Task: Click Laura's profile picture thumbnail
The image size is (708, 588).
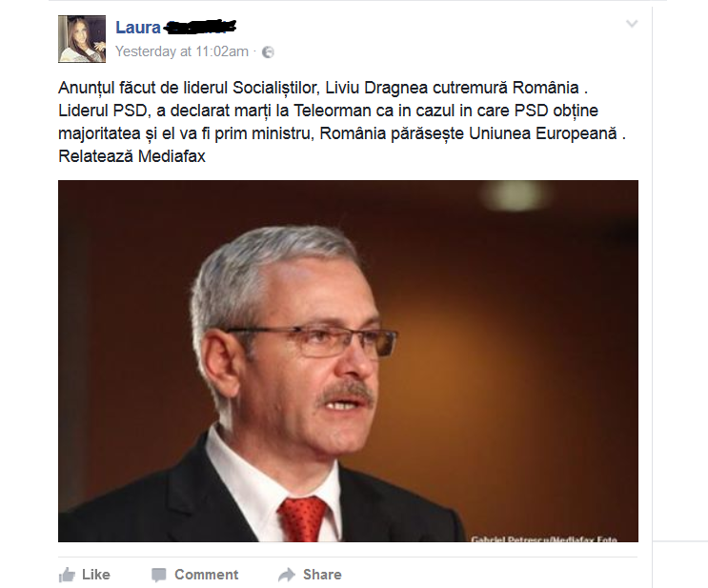Action: coord(82,39)
